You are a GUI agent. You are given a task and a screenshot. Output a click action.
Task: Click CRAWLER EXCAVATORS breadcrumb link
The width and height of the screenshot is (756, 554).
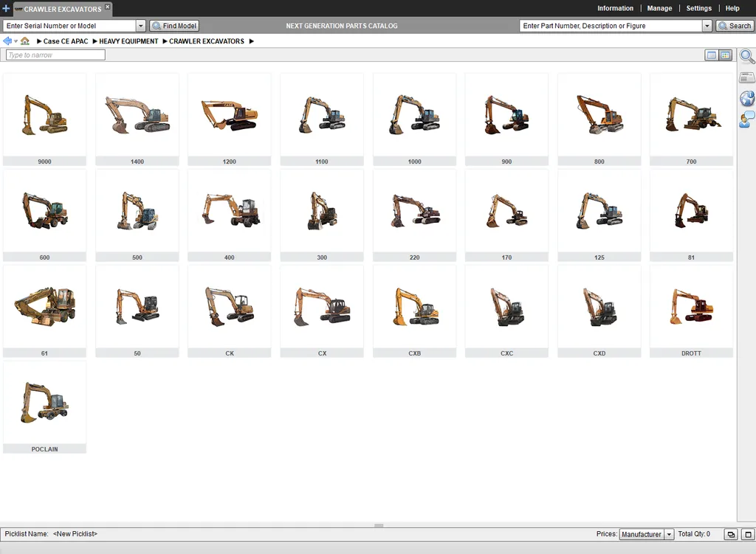[207, 41]
